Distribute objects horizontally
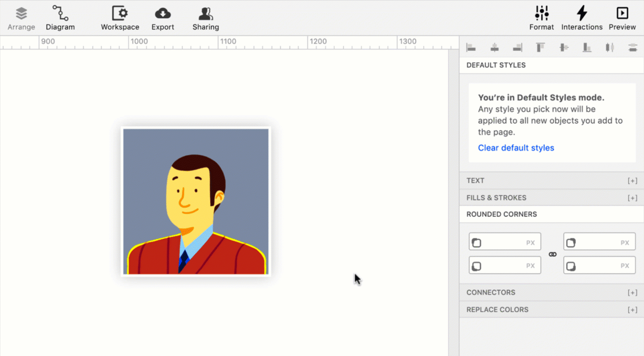The image size is (644, 356). (610, 47)
